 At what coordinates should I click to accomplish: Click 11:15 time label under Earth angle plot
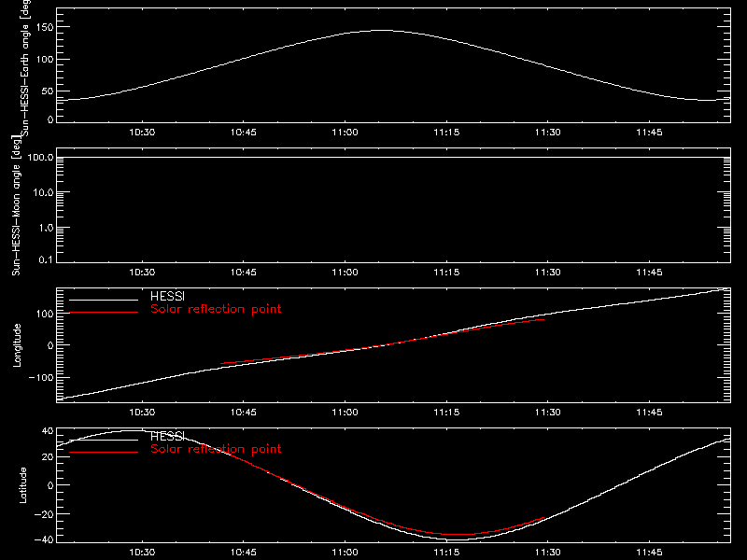pos(446,132)
